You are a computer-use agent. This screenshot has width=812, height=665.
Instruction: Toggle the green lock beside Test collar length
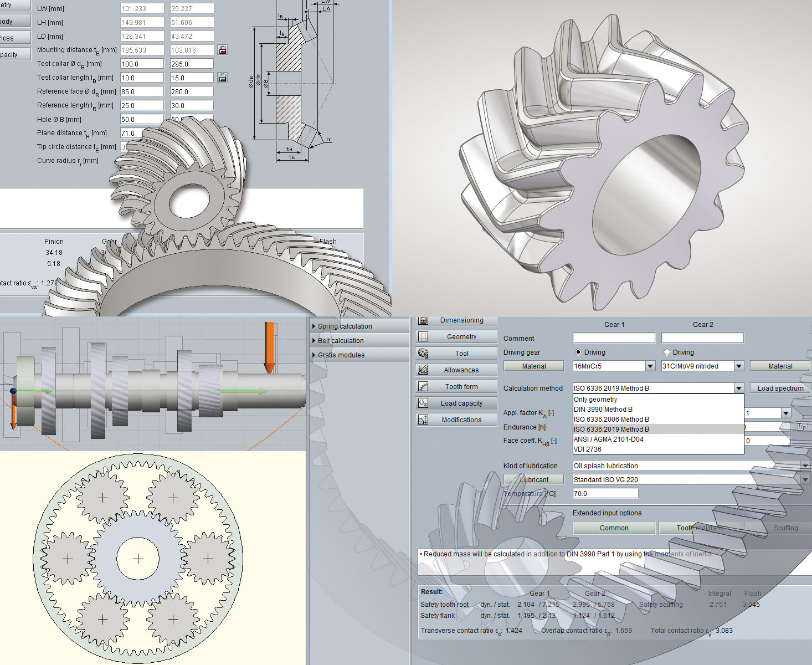(x=223, y=78)
